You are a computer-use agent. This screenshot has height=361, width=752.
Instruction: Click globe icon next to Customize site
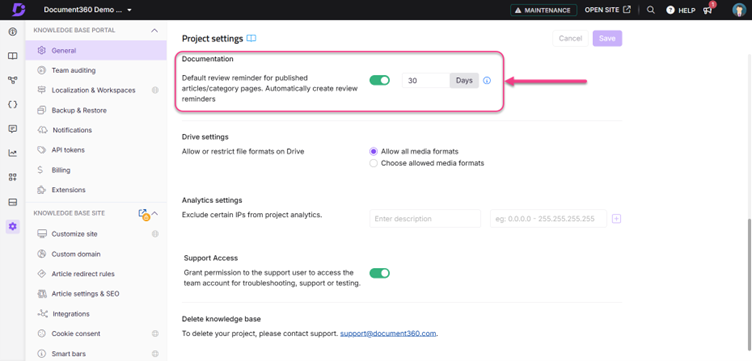click(x=155, y=234)
